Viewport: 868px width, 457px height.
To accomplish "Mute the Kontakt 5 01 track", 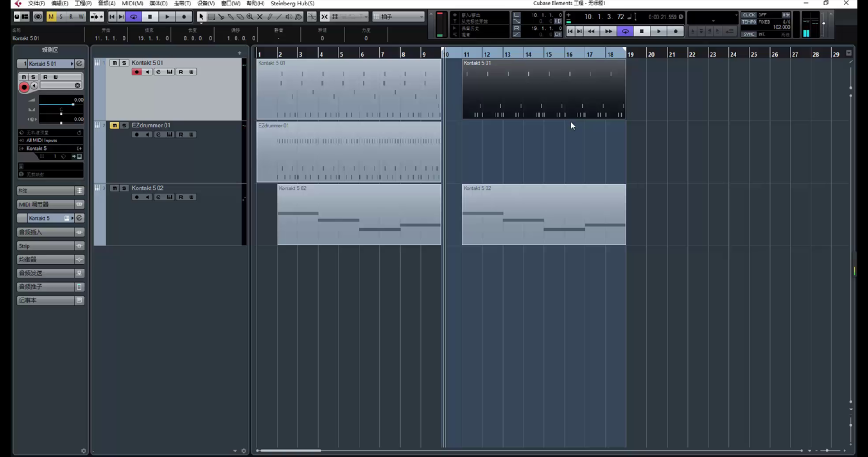I will [114, 63].
